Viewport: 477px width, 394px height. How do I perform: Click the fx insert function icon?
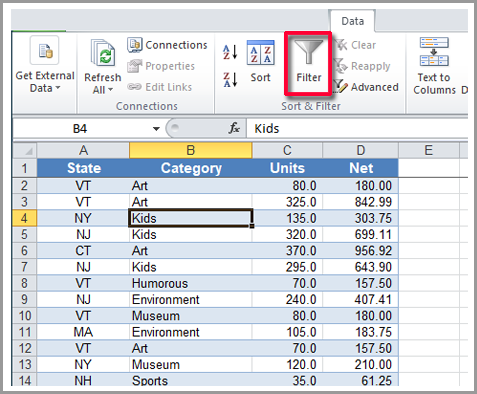coord(234,128)
